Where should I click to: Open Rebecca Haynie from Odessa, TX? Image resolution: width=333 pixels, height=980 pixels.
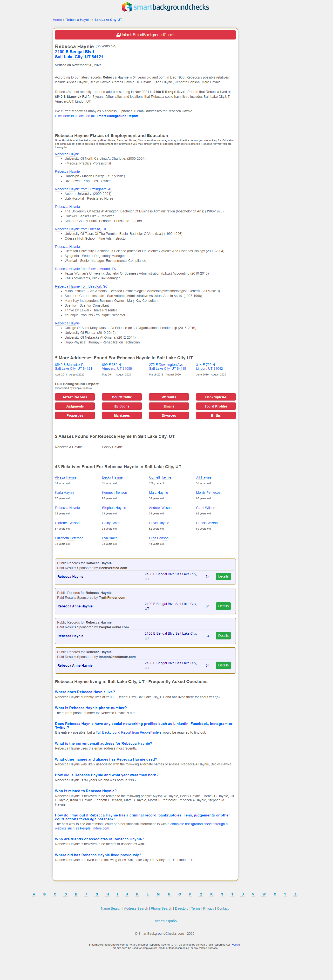pyautogui.click(x=80, y=229)
